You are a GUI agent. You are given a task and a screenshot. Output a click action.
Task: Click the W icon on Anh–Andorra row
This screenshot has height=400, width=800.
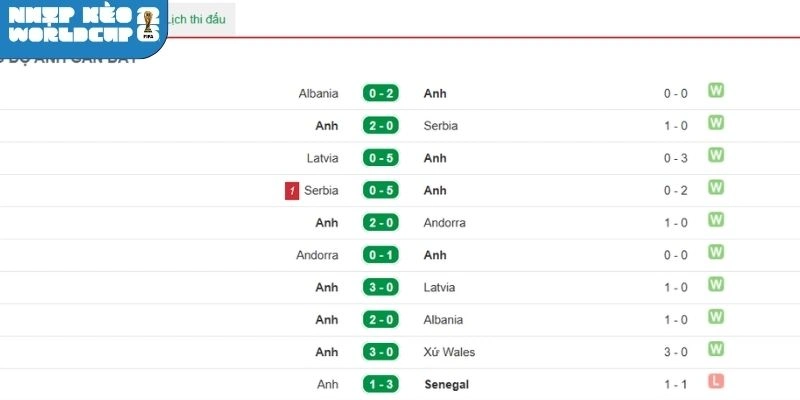click(716, 220)
